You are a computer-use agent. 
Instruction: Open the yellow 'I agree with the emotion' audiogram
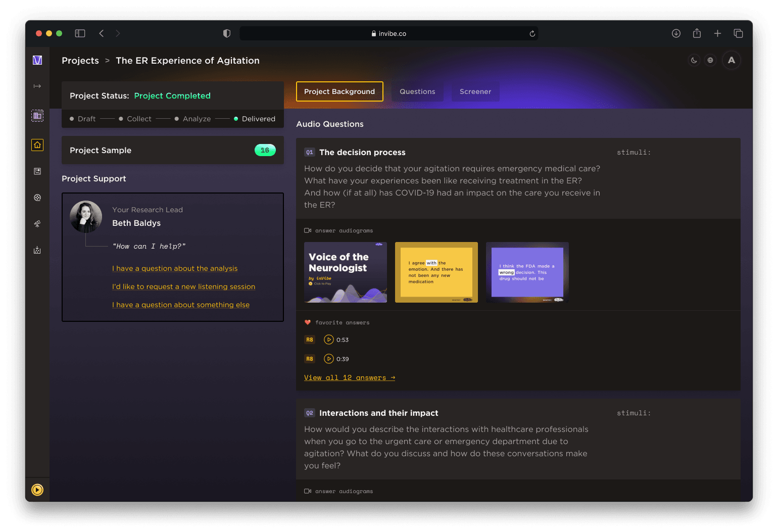tap(436, 272)
